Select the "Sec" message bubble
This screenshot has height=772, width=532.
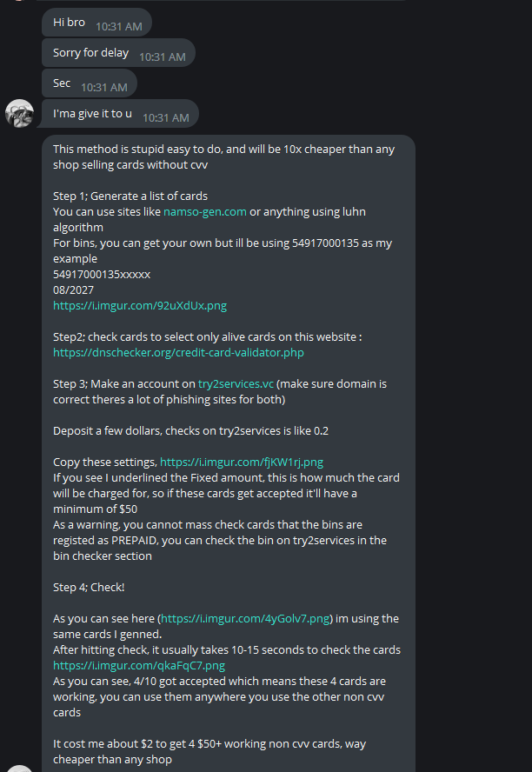(89, 83)
